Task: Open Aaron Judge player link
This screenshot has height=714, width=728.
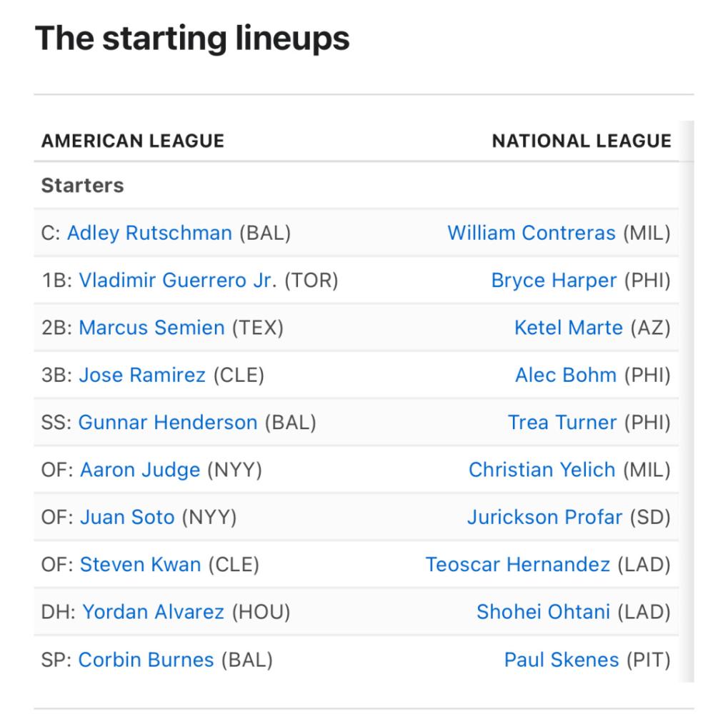Action: click(x=140, y=470)
